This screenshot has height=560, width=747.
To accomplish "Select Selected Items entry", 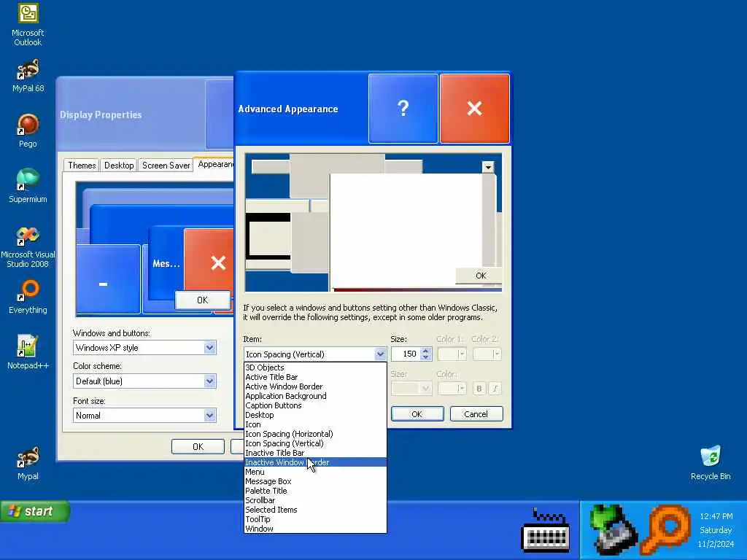I will [315, 510].
